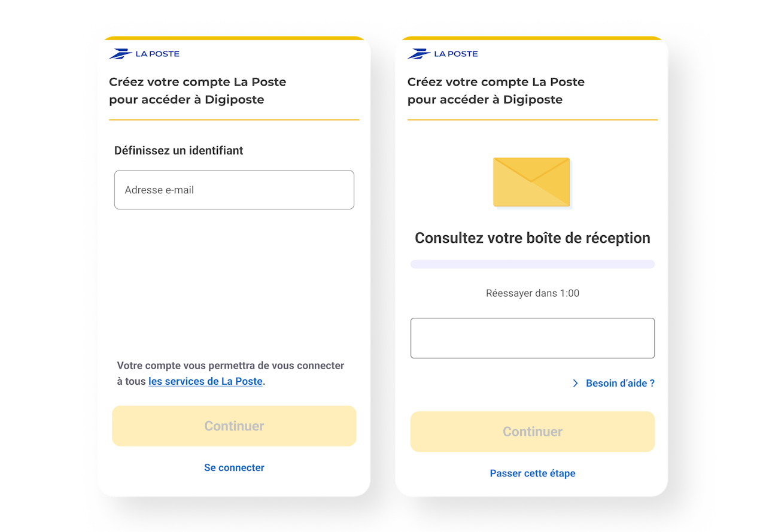Click the LA POSTE wordmark on right card

(456, 54)
